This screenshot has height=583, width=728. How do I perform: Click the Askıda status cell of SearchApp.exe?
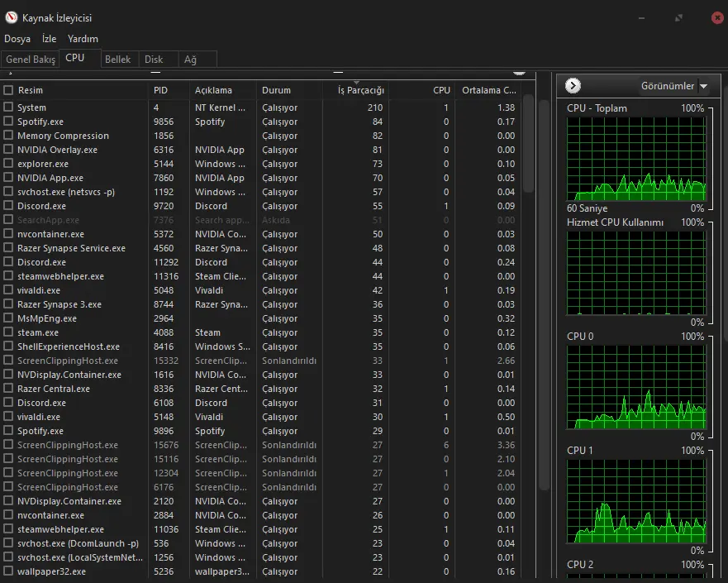coord(276,220)
